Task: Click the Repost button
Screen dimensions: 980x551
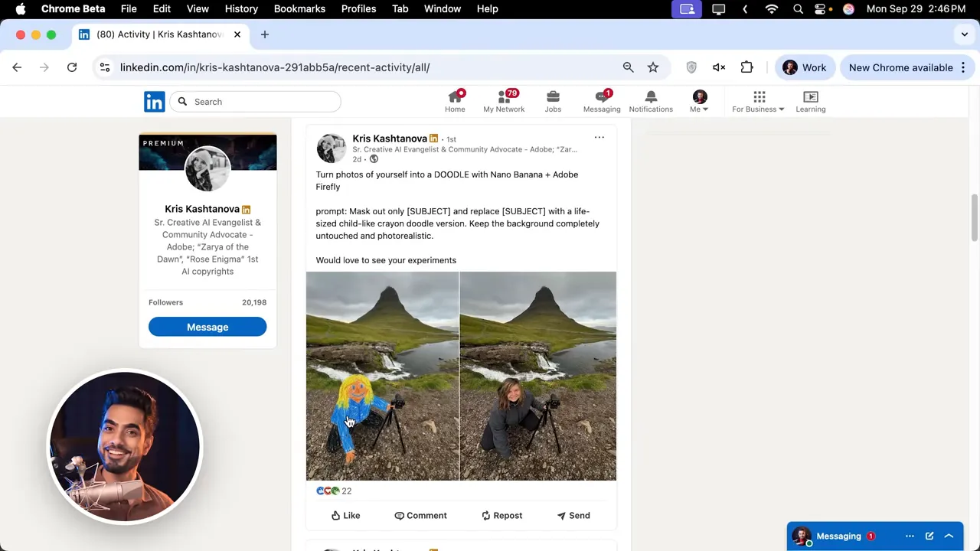Action: (x=501, y=516)
